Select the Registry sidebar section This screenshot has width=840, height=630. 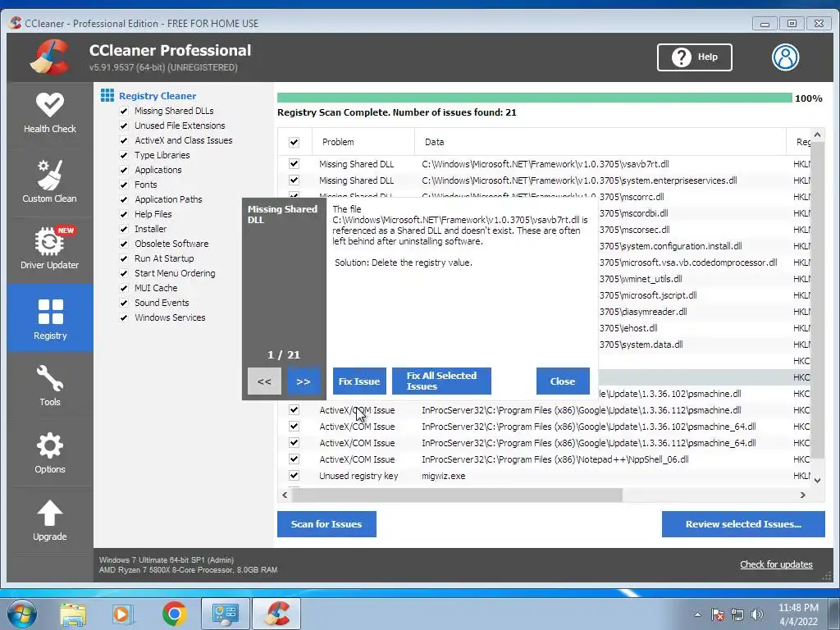point(50,317)
